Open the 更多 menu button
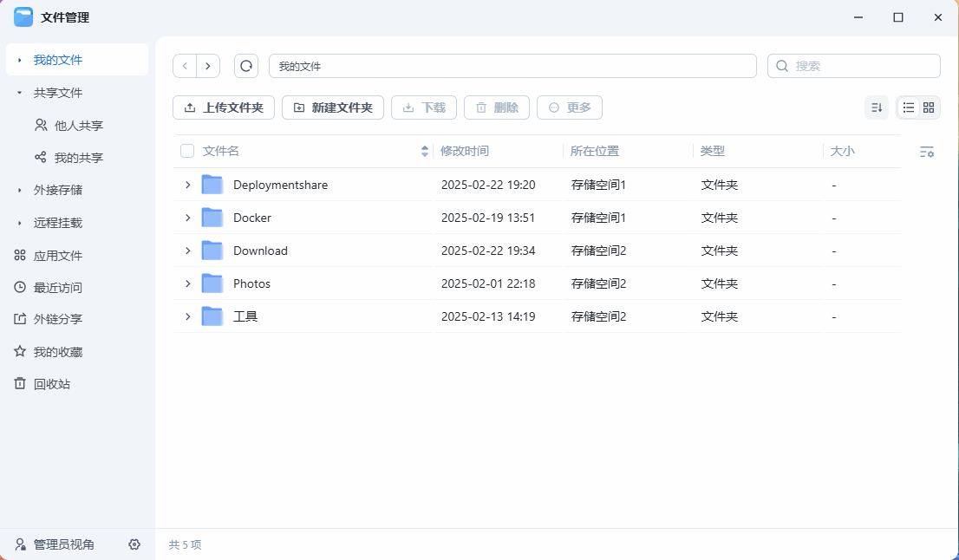This screenshot has height=560, width=959. tap(570, 107)
